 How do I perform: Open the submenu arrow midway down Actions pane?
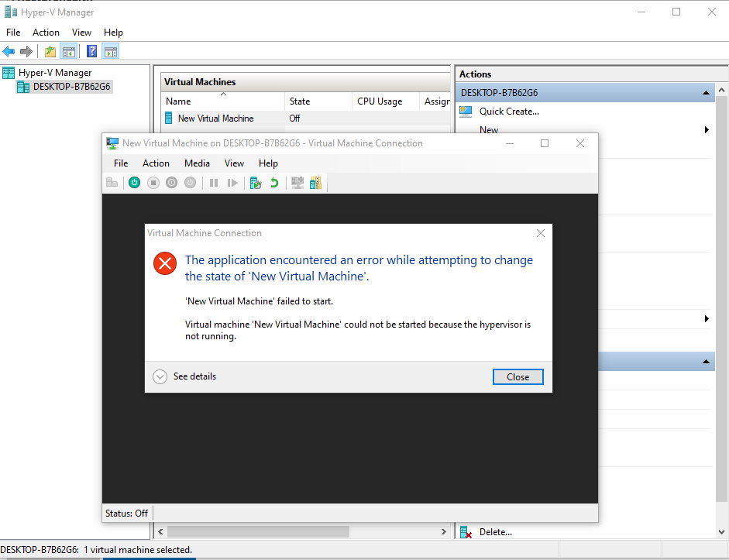[x=707, y=319]
